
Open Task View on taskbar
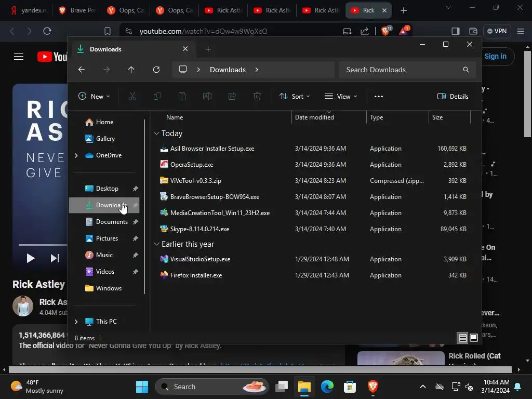[x=282, y=387]
